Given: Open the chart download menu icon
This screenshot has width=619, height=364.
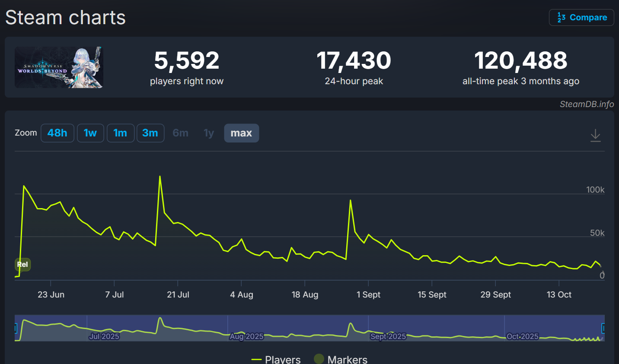Looking at the screenshot, I should (x=595, y=135).
